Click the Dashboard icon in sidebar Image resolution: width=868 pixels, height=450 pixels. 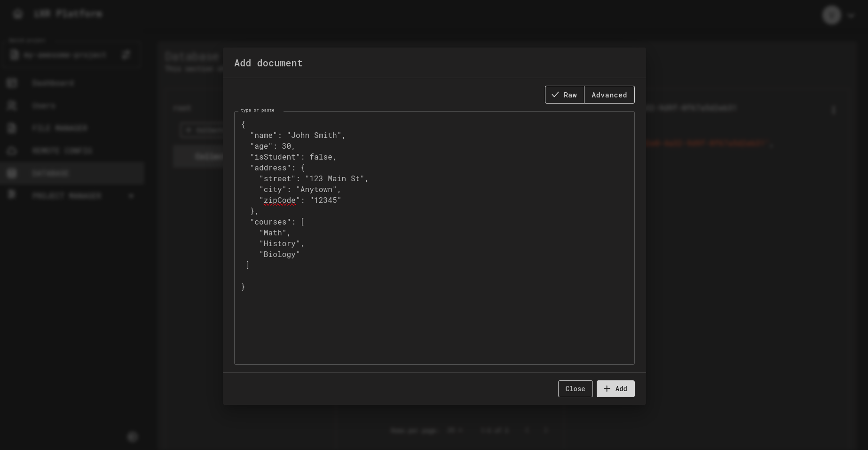12,83
